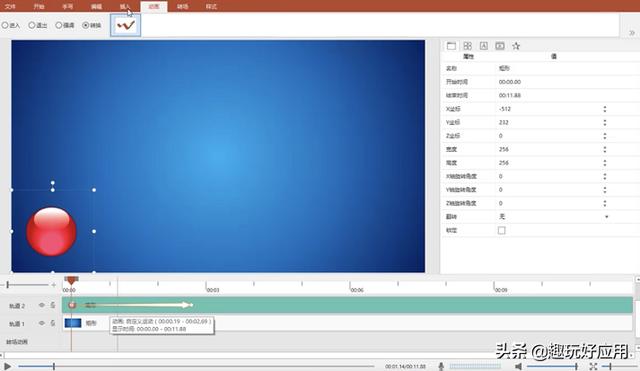
Task: Click the X coordinate stepper arrows
Action: pyautogui.click(x=604, y=109)
